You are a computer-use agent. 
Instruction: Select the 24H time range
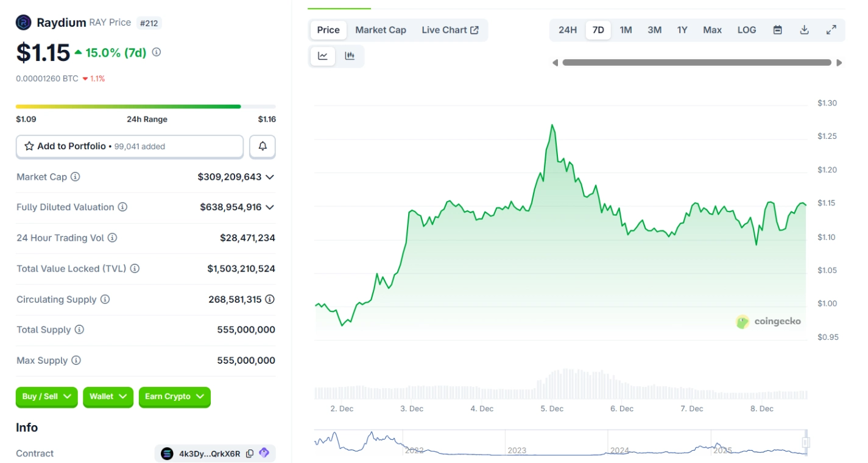point(567,30)
